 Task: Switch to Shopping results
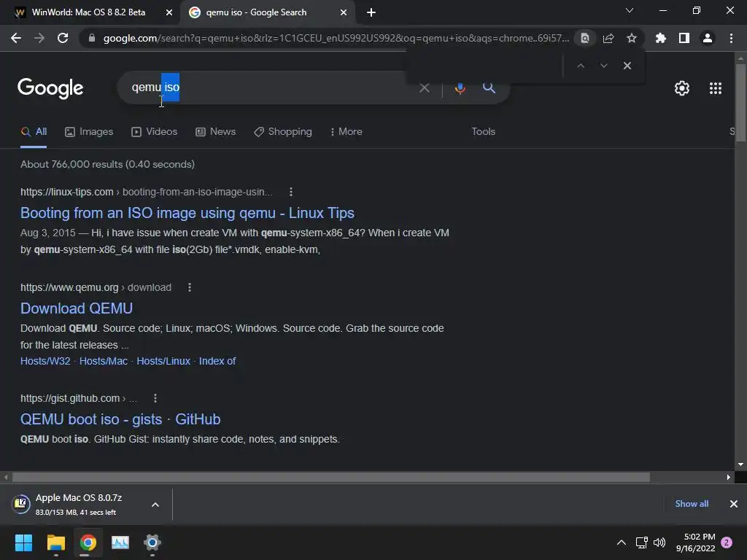coord(283,132)
